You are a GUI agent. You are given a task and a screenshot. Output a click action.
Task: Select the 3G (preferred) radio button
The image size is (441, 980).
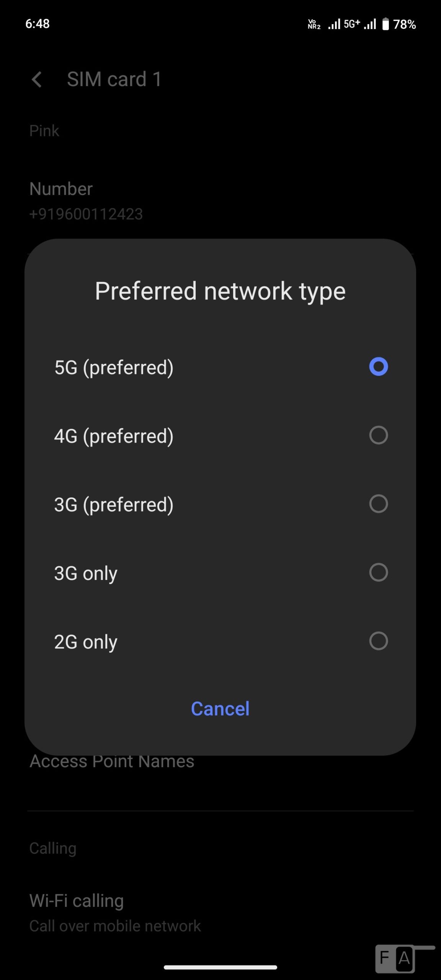click(x=378, y=504)
